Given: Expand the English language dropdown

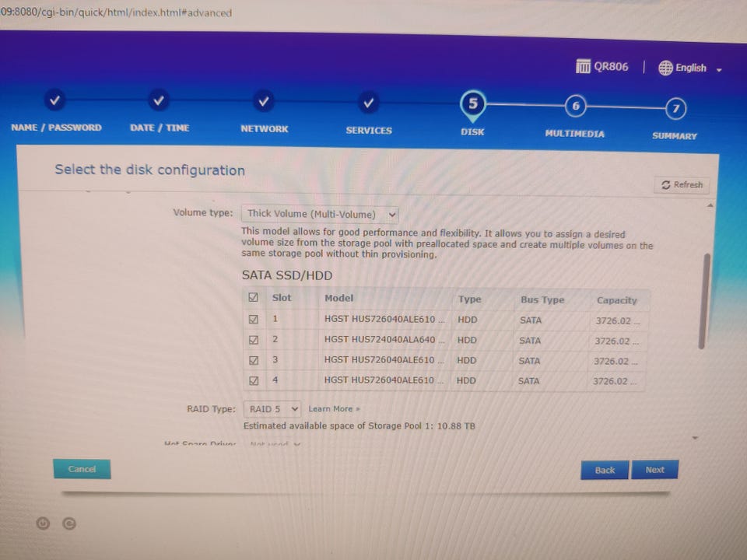Looking at the screenshot, I should coord(691,68).
